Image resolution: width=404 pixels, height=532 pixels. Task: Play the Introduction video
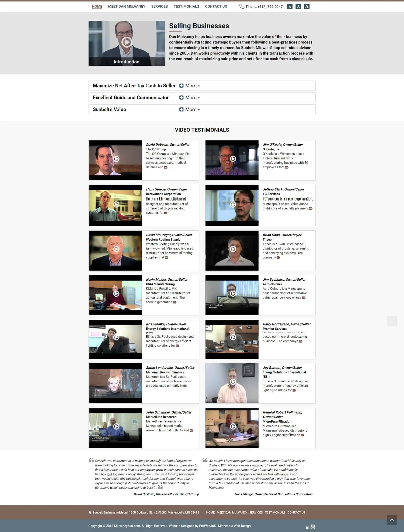[127, 42]
